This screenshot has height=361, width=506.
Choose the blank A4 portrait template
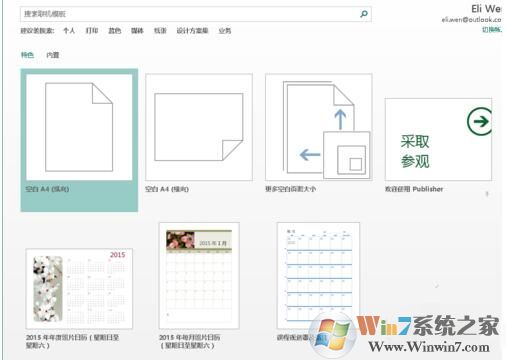(x=79, y=140)
